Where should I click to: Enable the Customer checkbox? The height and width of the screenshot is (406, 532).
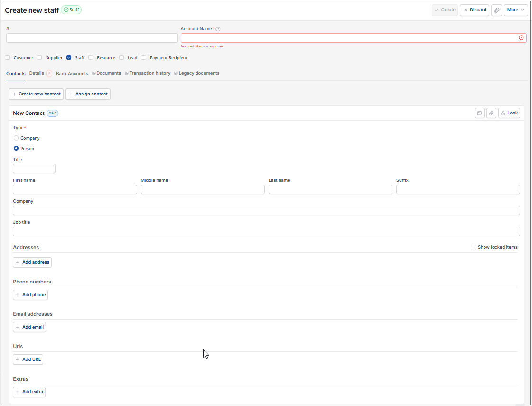tap(8, 58)
